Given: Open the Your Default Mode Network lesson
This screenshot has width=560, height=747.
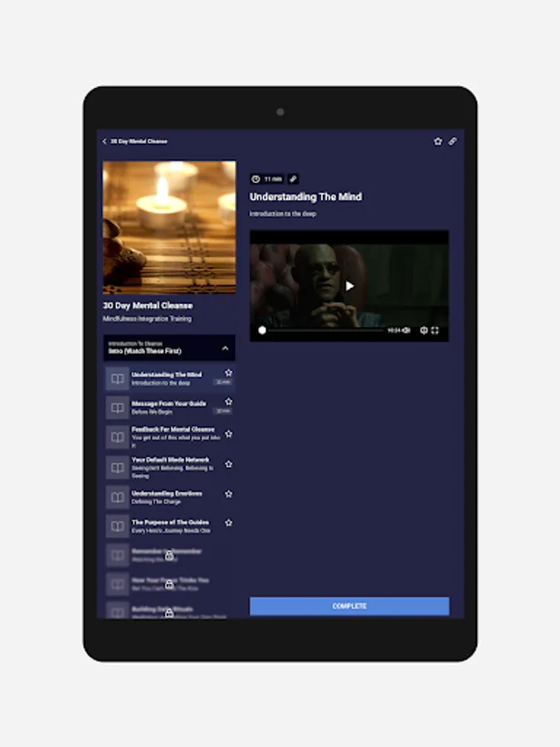Looking at the screenshot, I should (169, 467).
